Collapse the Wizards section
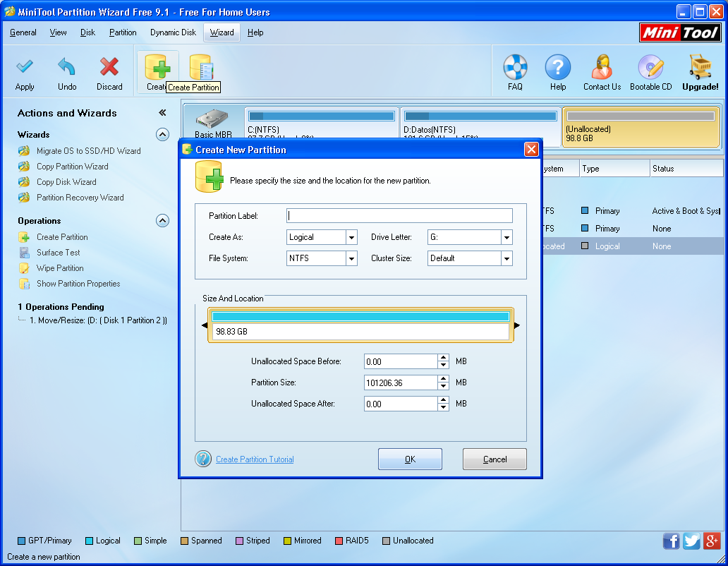Image resolution: width=728 pixels, height=566 pixels. coord(162,134)
